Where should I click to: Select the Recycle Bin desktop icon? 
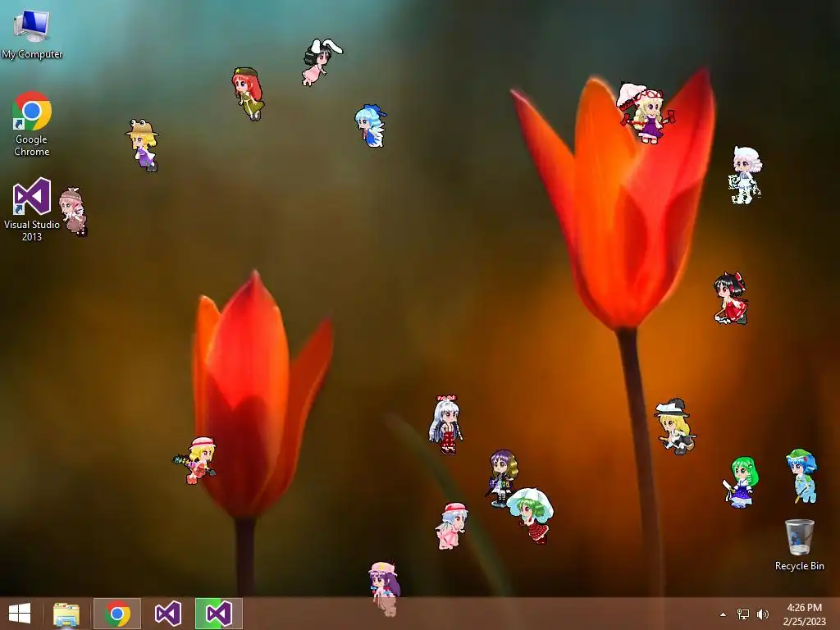[x=799, y=545]
